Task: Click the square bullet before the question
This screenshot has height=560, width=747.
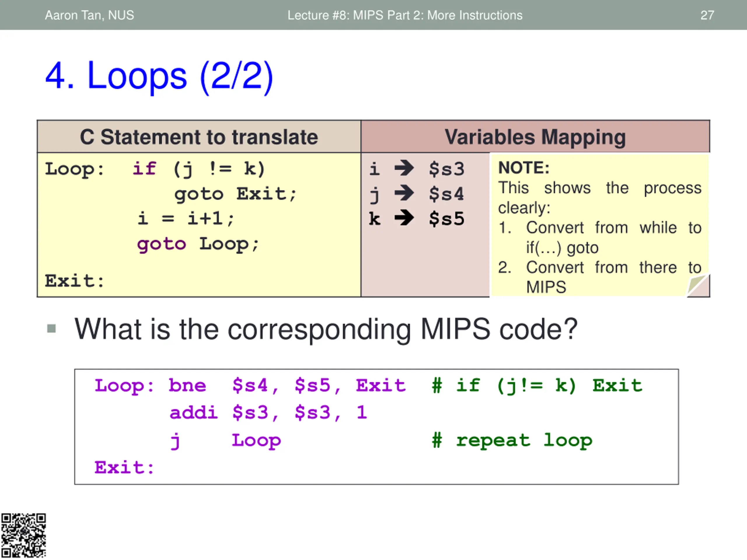Action: [x=51, y=328]
